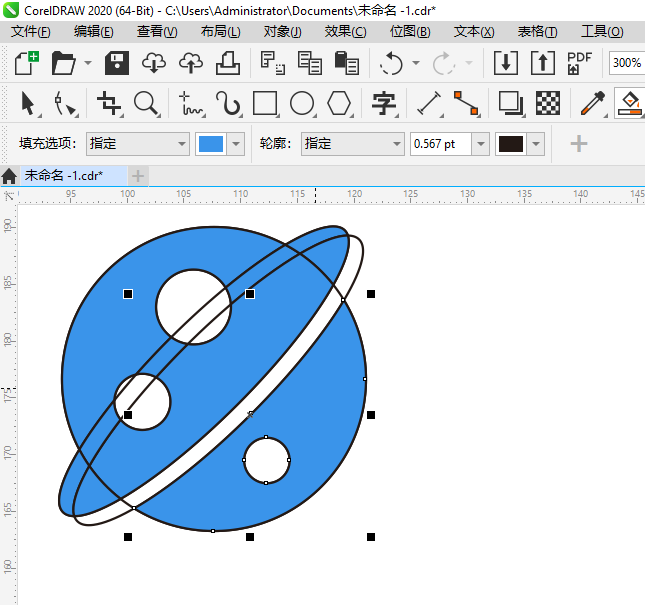Click the blue fill color swatch
Viewport: 645px width, 605px height.
211,144
